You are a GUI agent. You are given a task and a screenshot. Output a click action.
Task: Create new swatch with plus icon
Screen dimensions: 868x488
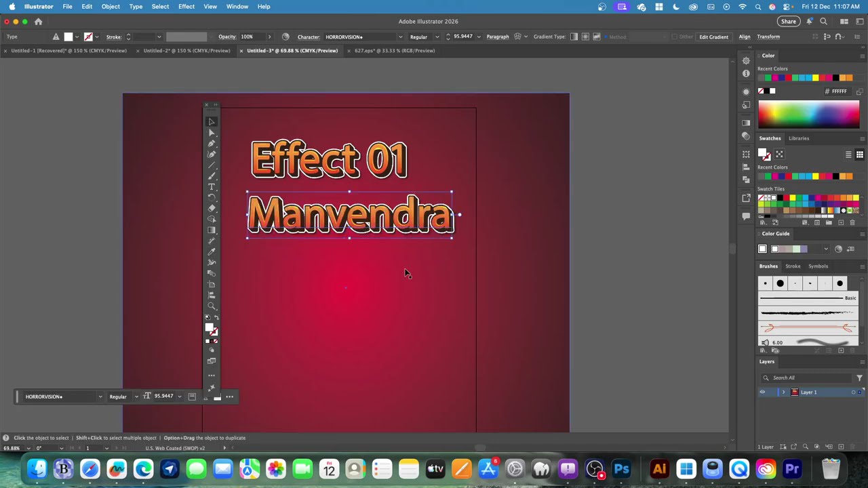click(x=841, y=222)
